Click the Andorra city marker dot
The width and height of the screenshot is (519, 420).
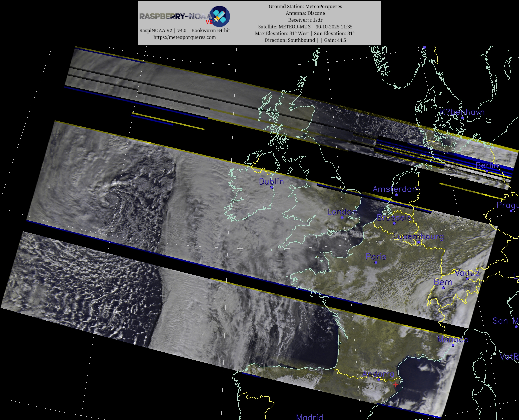tap(379, 380)
